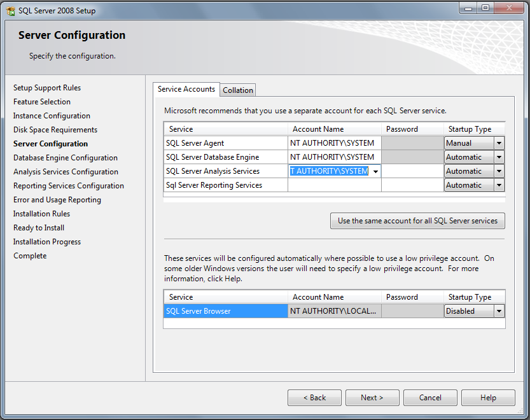Expand Account Name dropdown for Analysis Services
530x420 pixels.
(375, 171)
